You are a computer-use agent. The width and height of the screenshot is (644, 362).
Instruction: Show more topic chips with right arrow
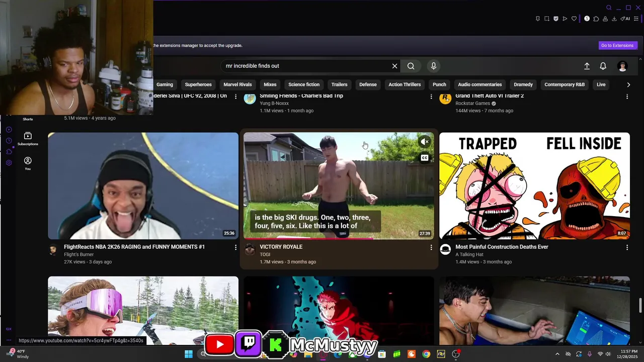coord(628,84)
